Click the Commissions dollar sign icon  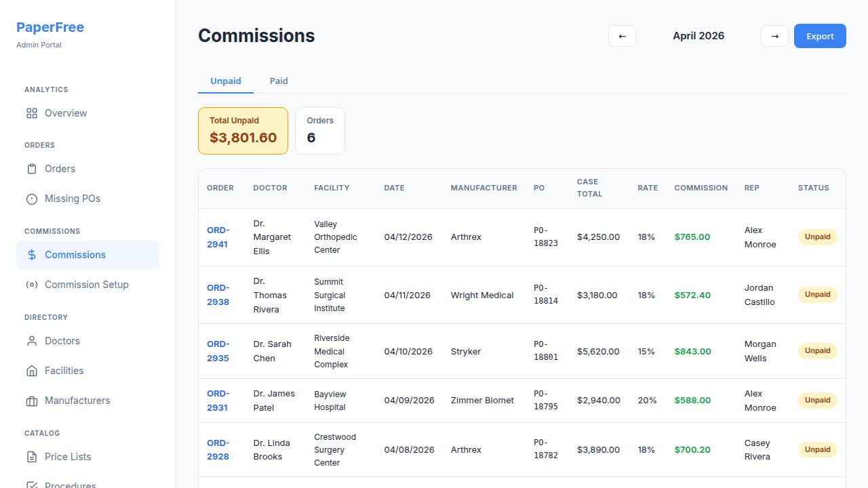pos(32,255)
